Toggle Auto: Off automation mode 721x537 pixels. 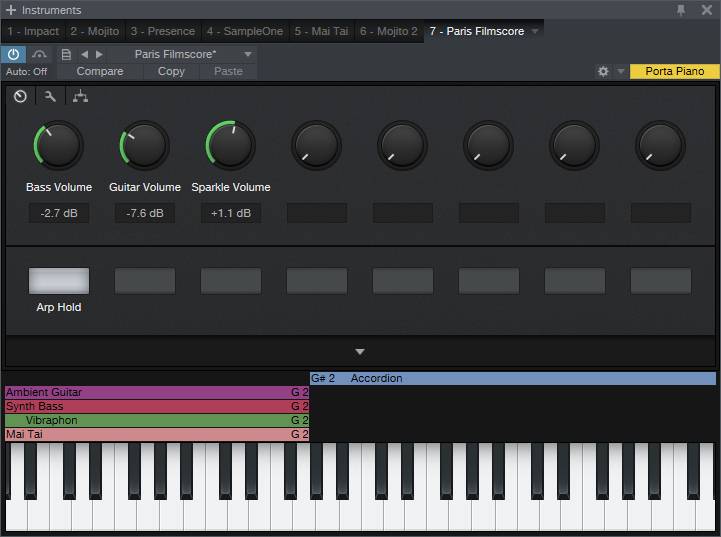pyautogui.click(x=27, y=72)
